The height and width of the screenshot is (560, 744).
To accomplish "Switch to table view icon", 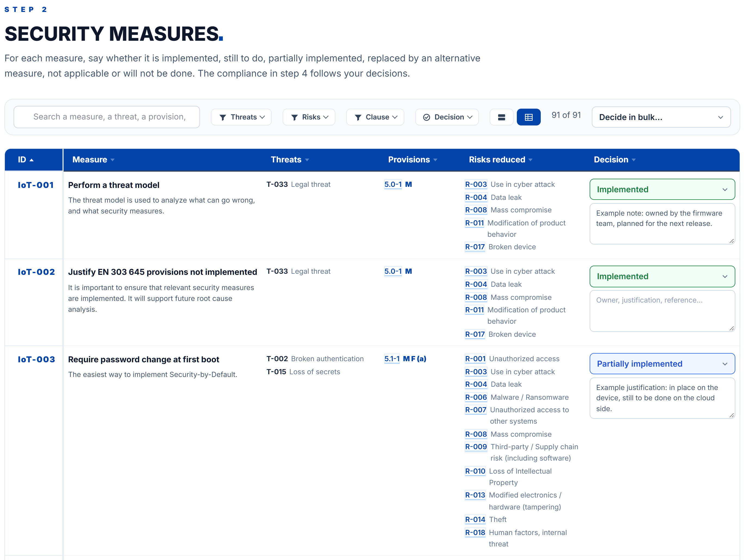I will 529,117.
